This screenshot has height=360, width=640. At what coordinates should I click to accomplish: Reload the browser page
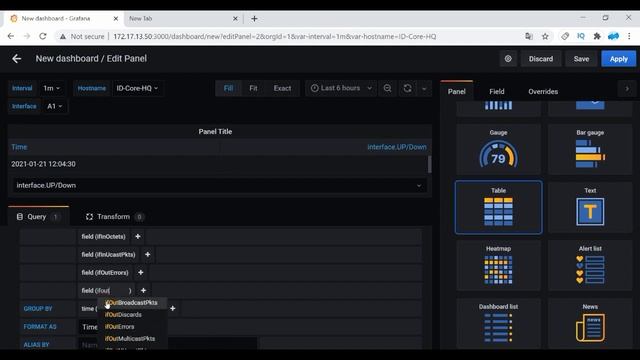click(x=43, y=36)
